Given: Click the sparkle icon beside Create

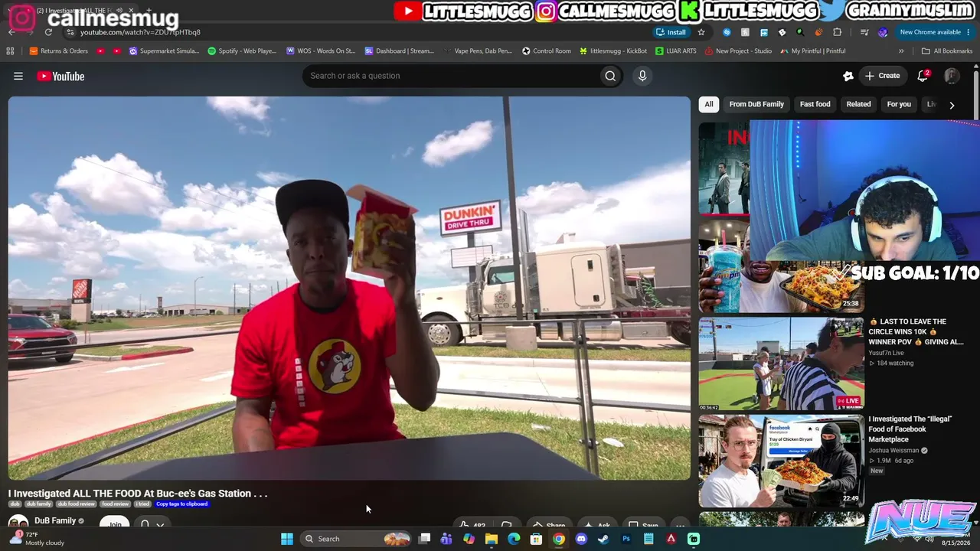Looking at the screenshot, I should click(x=848, y=76).
